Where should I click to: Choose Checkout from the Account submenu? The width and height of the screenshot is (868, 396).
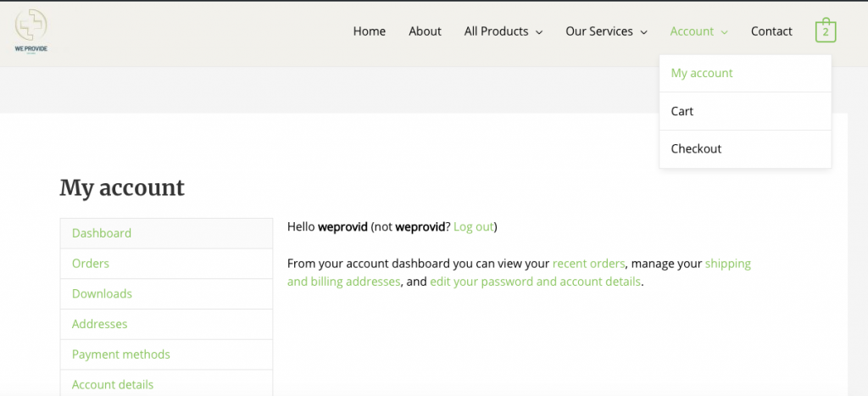coord(696,148)
